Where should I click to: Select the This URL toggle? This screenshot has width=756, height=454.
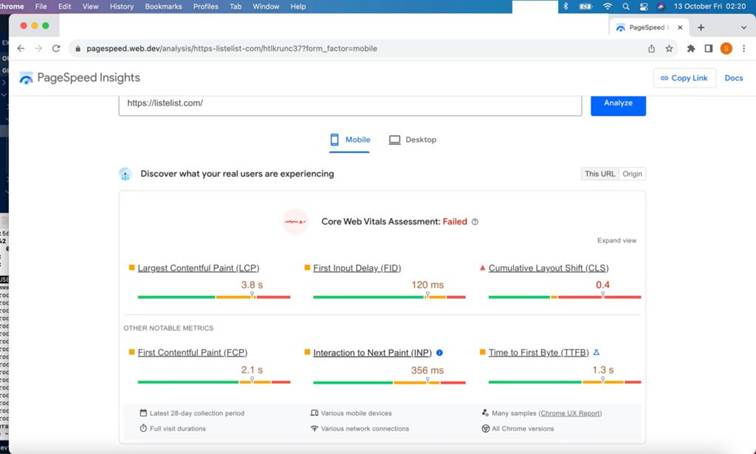600,174
